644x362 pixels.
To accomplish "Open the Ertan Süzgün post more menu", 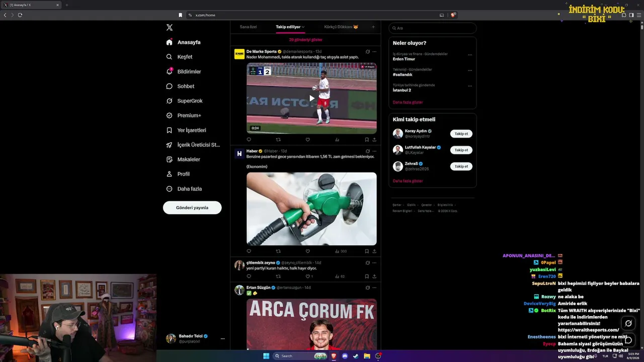I will pos(374,288).
